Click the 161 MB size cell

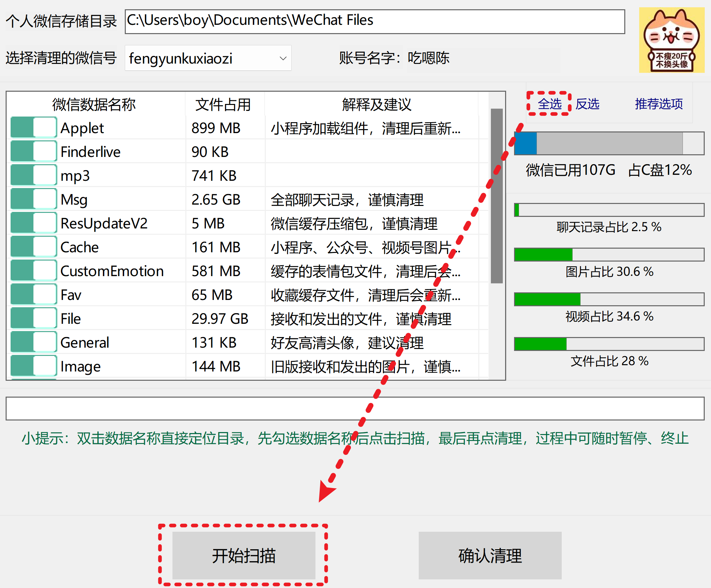[x=216, y=247]
